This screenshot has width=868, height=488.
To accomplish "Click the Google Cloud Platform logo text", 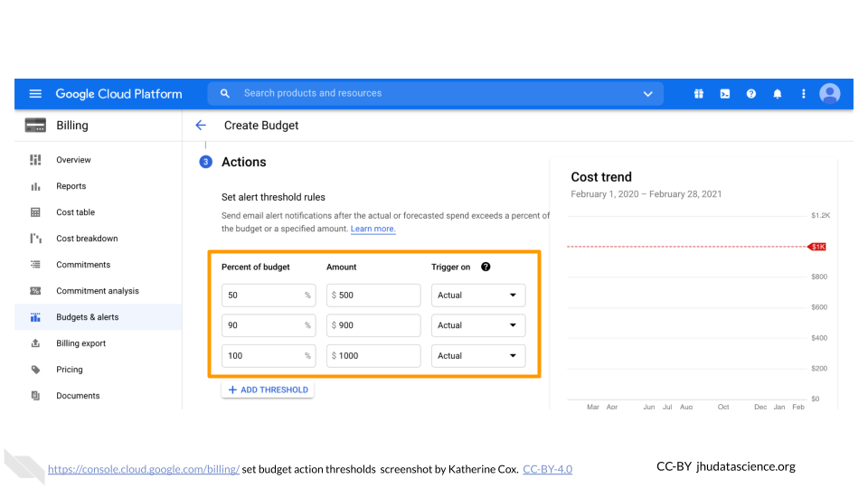I will [x=118, y=94].
